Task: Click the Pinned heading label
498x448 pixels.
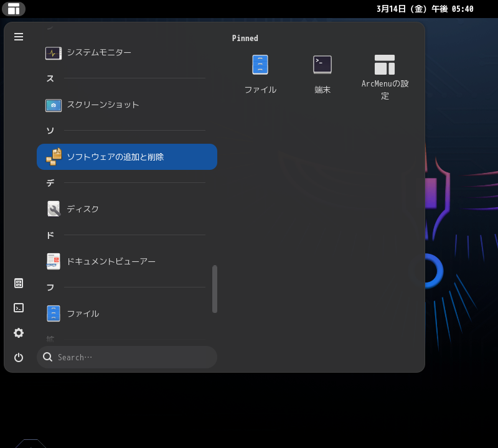Action: pyautogui.click(x=245, y=38)
